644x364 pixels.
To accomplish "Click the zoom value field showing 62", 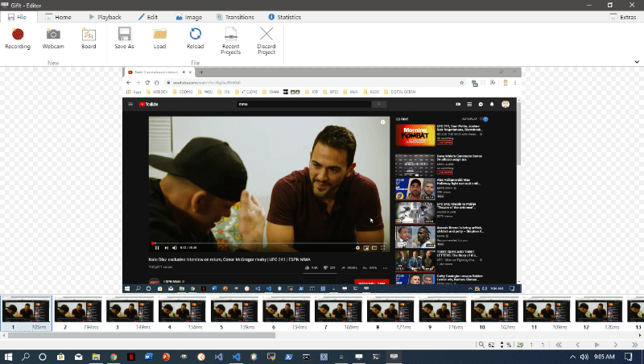I will [492, 345].
